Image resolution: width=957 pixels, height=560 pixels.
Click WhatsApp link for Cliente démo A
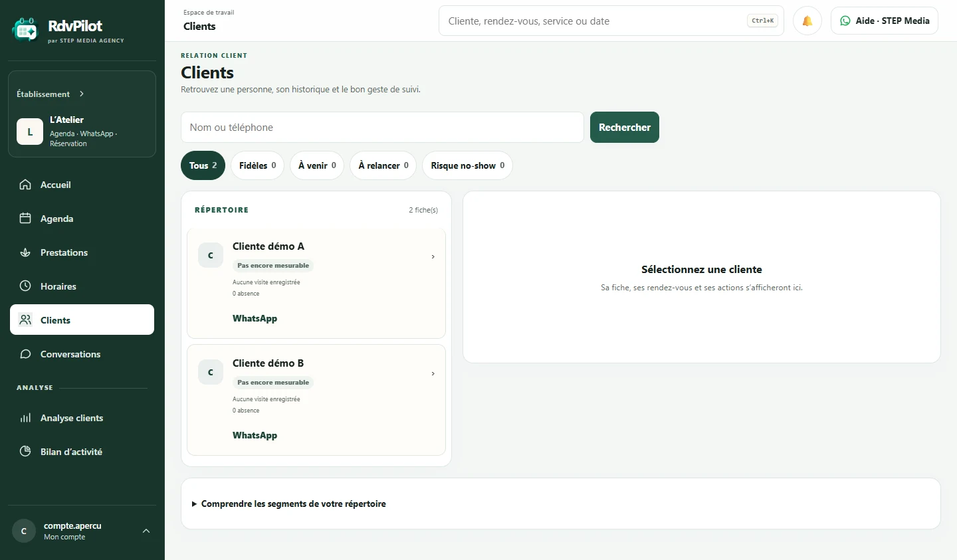[255, 318]
